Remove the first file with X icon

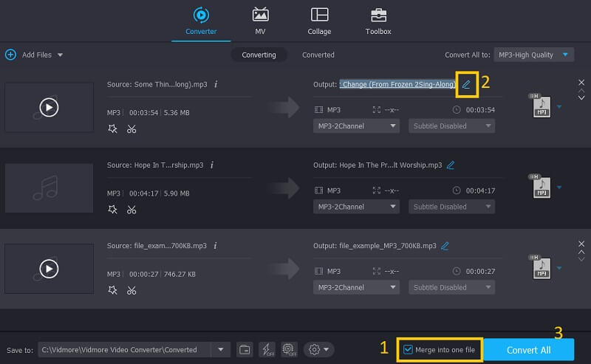click(581, 82)
